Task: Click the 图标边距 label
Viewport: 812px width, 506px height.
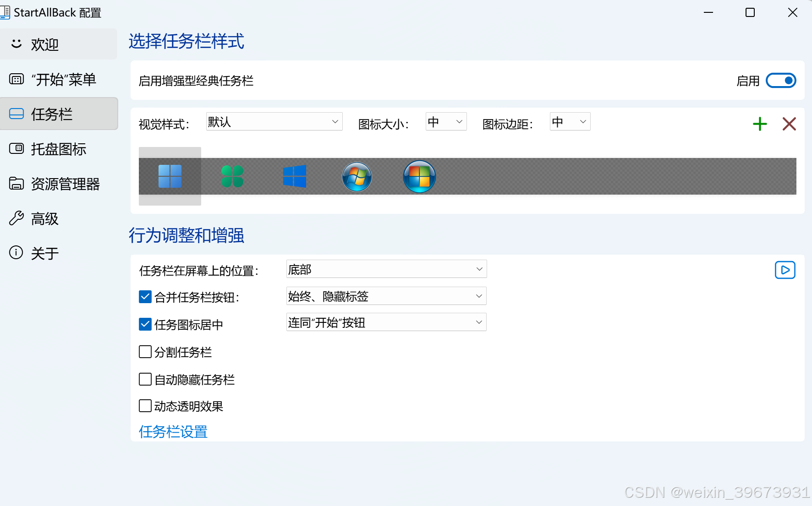Action: tap(507, 124)
